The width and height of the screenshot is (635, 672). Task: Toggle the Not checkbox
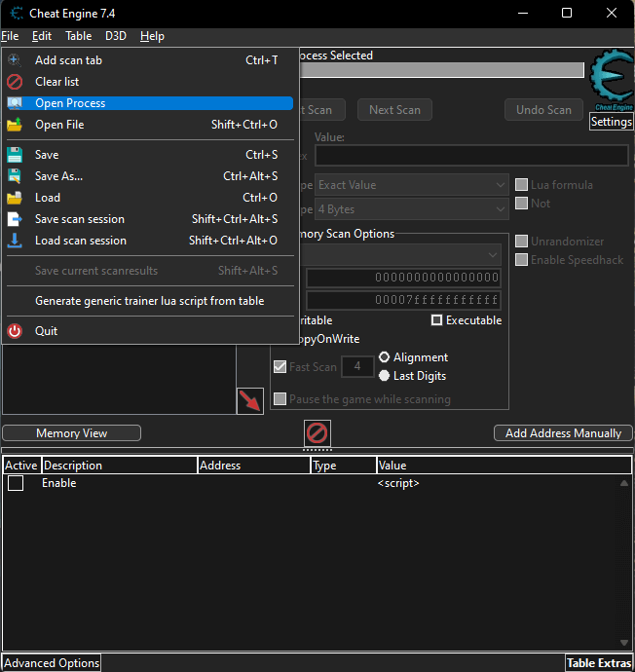(521, 204)
